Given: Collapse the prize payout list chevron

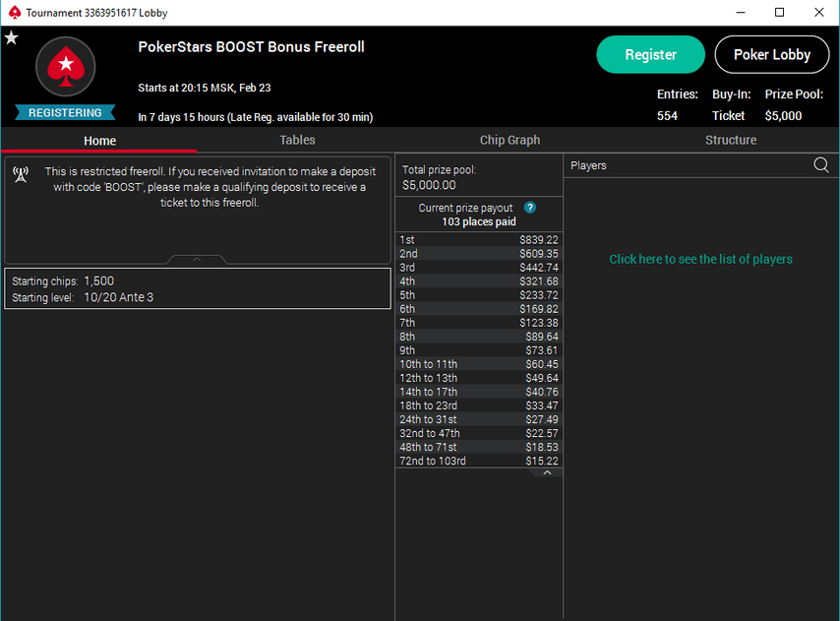Looking at the screenshot, I should (x=547, y=473).
